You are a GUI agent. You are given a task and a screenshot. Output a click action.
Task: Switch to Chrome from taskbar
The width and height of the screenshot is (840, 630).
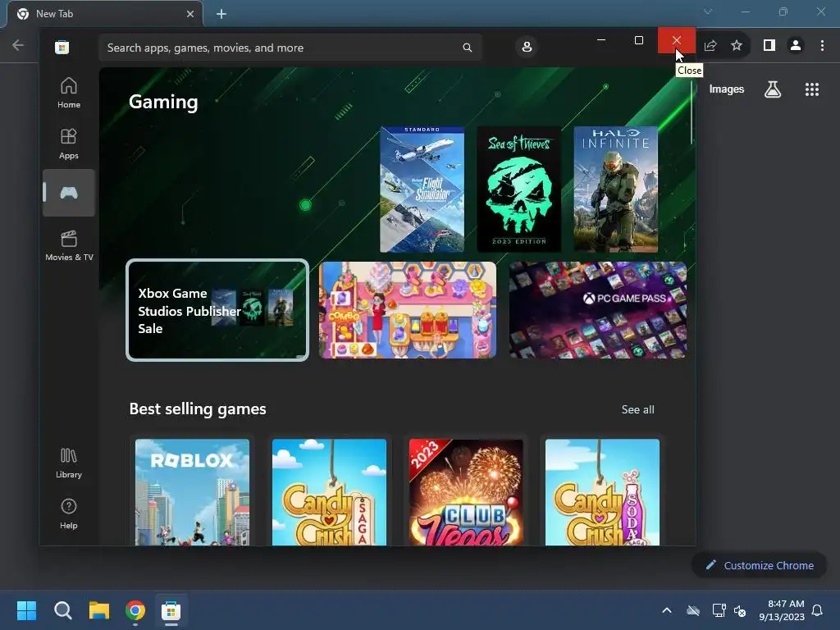(x=135, y=610)
